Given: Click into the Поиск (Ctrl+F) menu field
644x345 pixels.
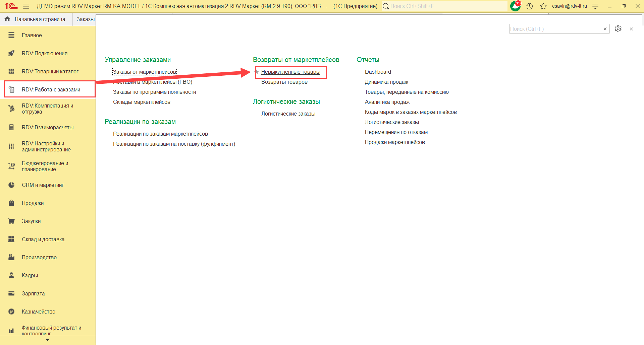Looking at the screenshot, I should pos(554,29).
